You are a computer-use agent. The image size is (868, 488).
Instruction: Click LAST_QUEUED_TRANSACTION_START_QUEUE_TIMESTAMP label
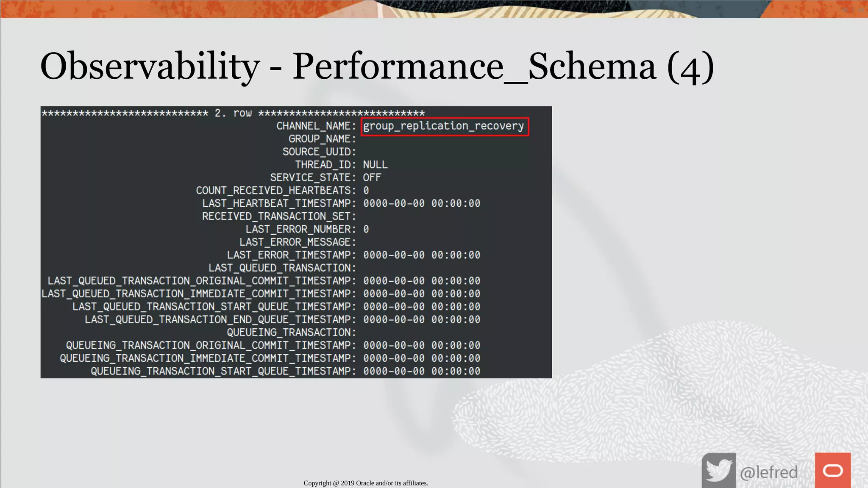tap(214, 307)
